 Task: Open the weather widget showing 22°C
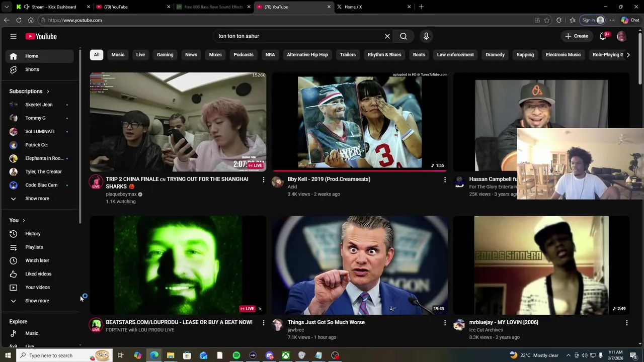pyautogui.click(x=533, y=355)
